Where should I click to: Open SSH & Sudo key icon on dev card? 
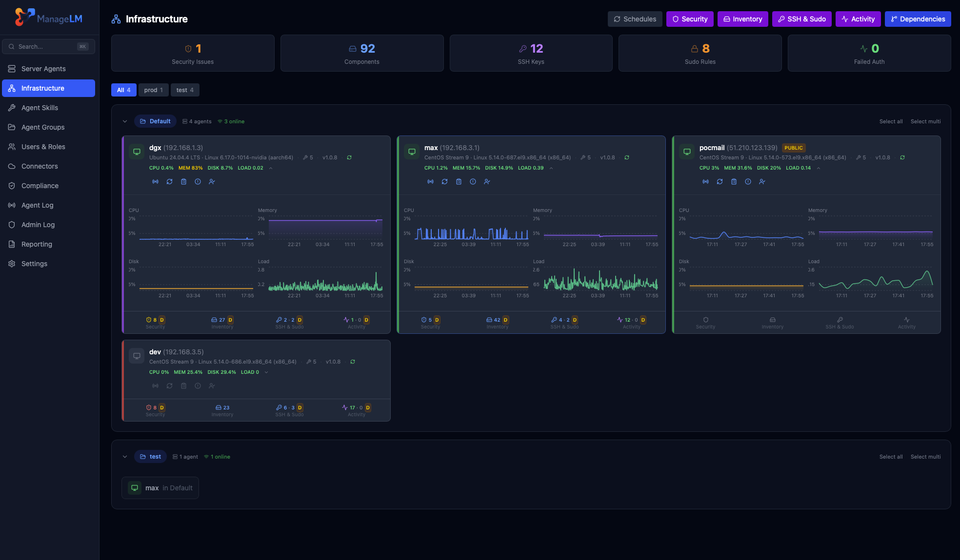coord(278,407)
